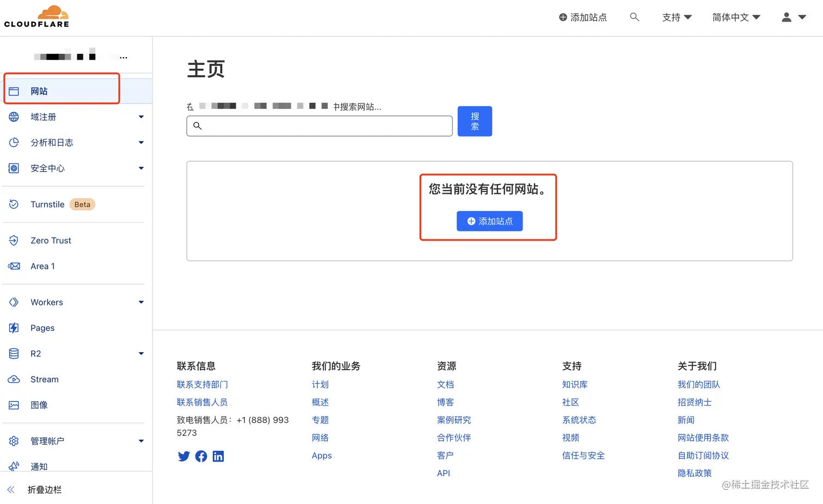The width and height of the screenshot is (823, 504).
Task: Click the R2 database icon
Action: 14,354
